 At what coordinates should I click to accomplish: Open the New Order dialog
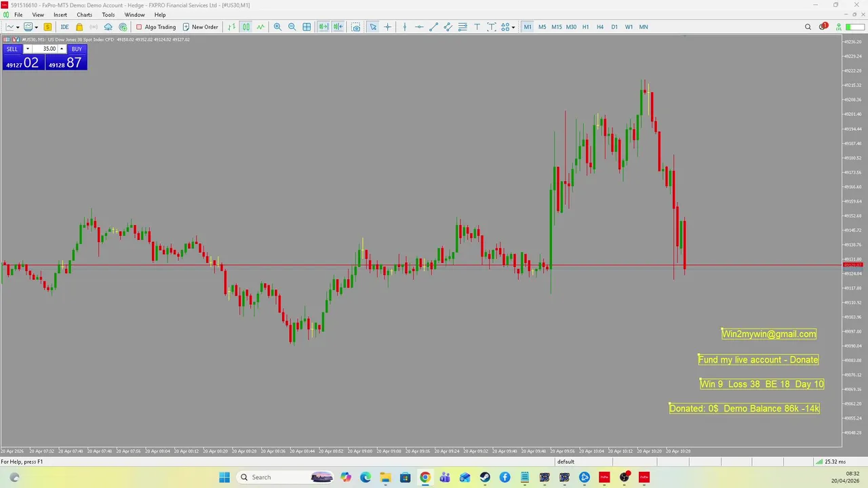[200, 27]
